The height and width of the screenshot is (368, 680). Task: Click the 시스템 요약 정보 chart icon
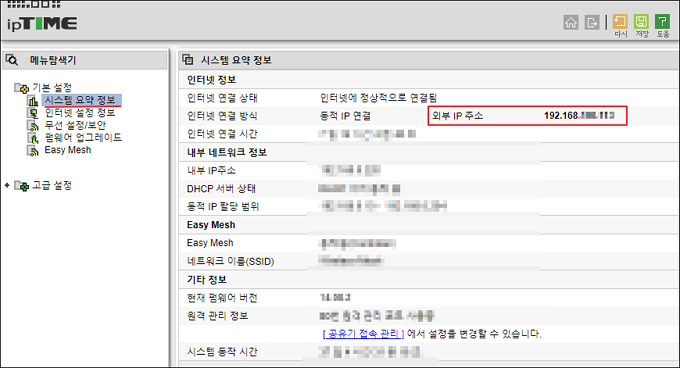coord(33,101)
